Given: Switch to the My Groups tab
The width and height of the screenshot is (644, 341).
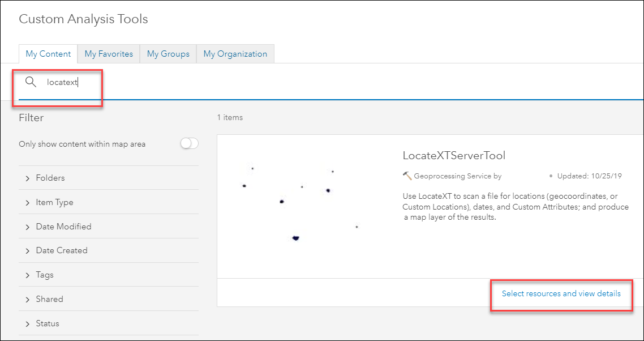Looking at the screenshot, I should tap(168, 53).
